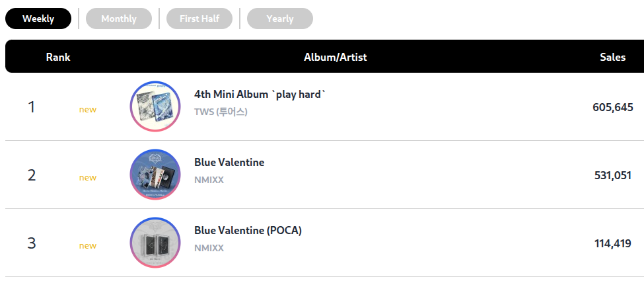Image resolution: width=644 pixels, height=281 pixels.
Task: Switch to the Yearly chart tab
Action: pos(279,19)
